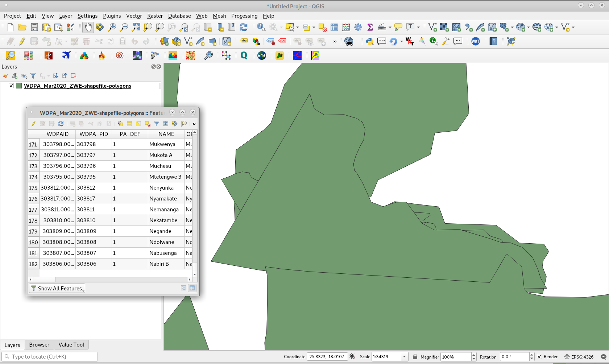
Task: Toggle the scale lock icon
Action: pyautogui.click(x=415, y=357)
